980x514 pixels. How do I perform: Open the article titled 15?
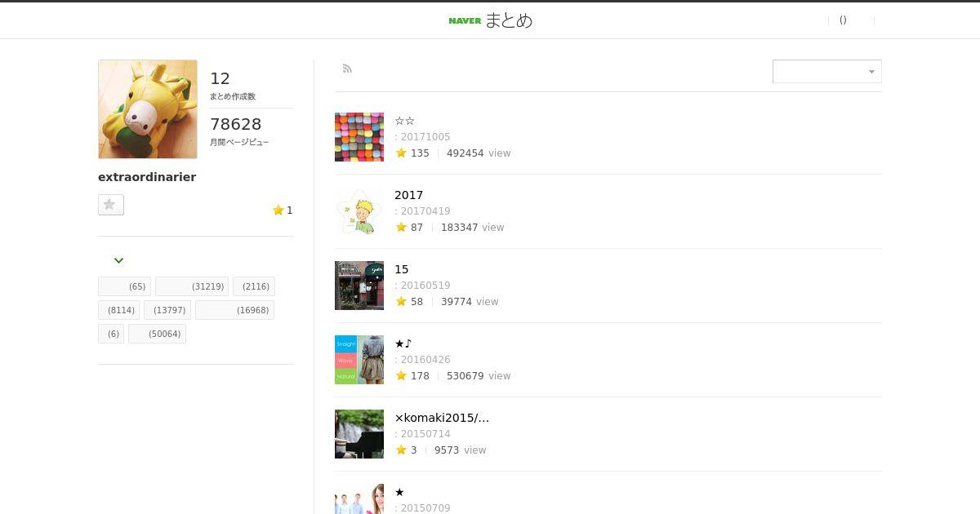click(401, 269)
